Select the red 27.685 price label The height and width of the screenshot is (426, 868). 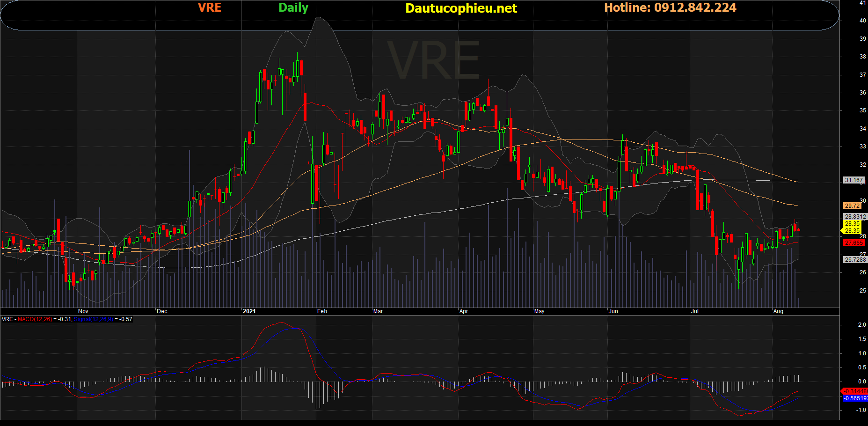tap(854, 243)
